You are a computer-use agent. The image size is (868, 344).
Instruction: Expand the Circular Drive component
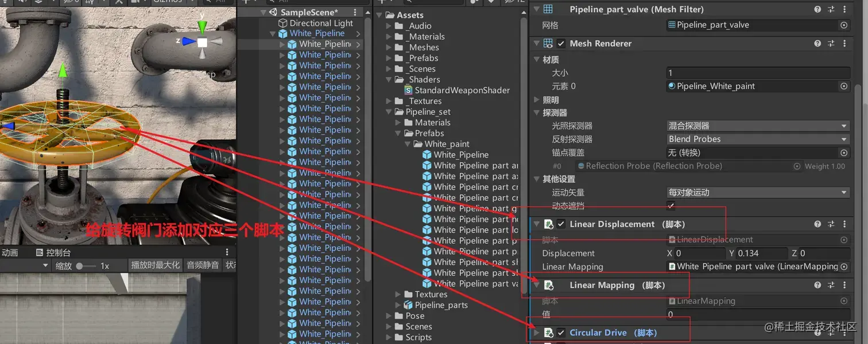[537, 333]
